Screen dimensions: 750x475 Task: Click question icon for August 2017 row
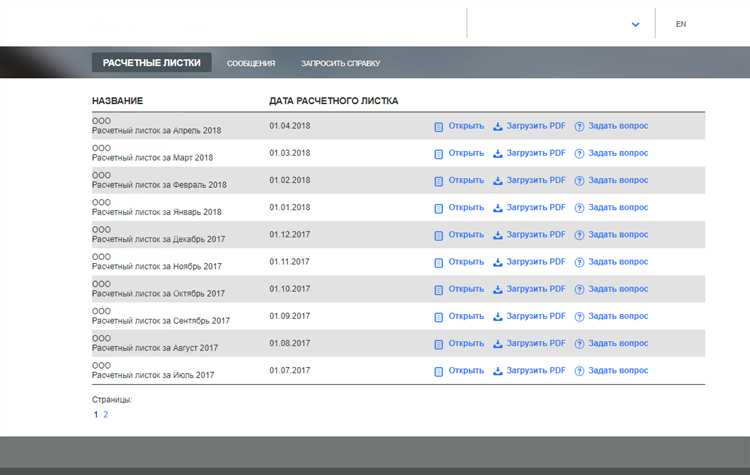click(579, 343)
